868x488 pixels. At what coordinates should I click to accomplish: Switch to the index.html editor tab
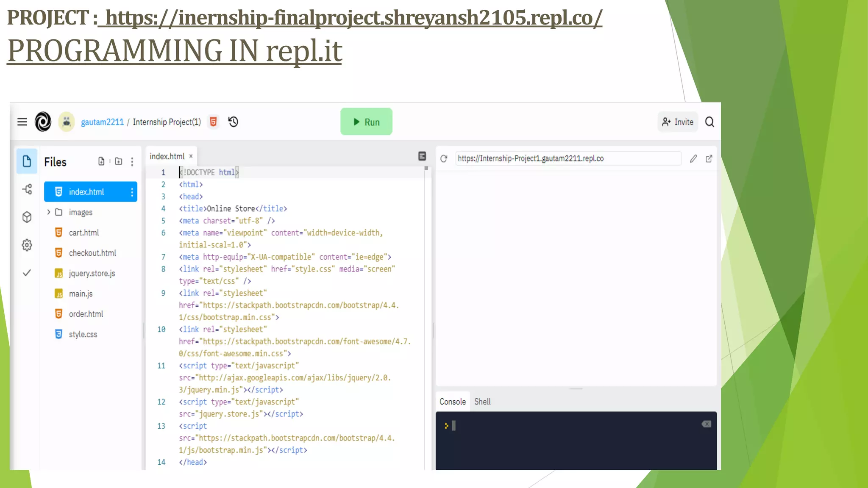pos(167,156)
